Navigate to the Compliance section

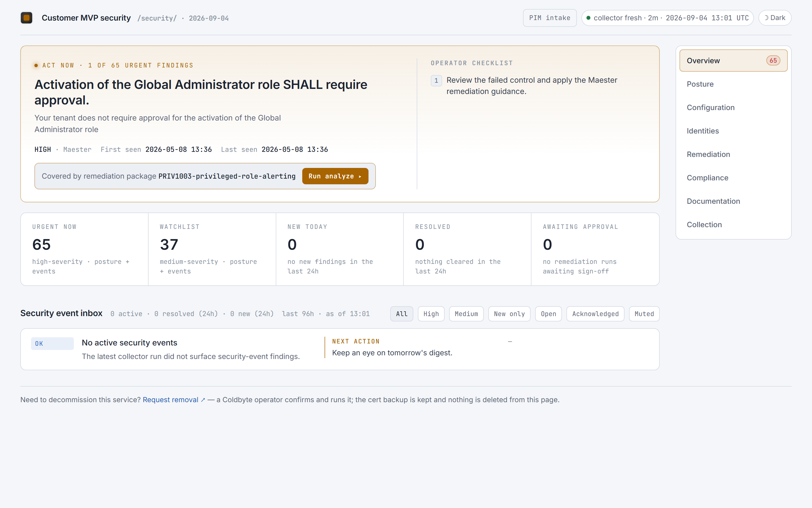pos(734,178)
